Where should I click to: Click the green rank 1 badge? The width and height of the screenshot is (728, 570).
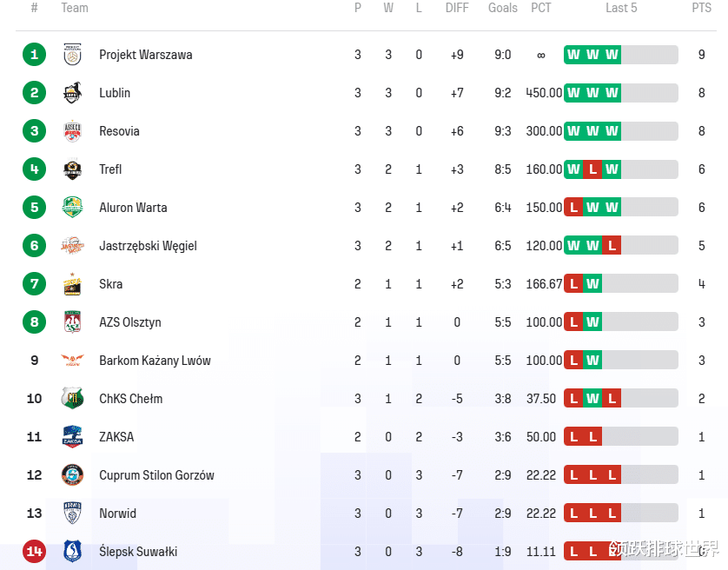pyautogui.click(x=34, y=55)
